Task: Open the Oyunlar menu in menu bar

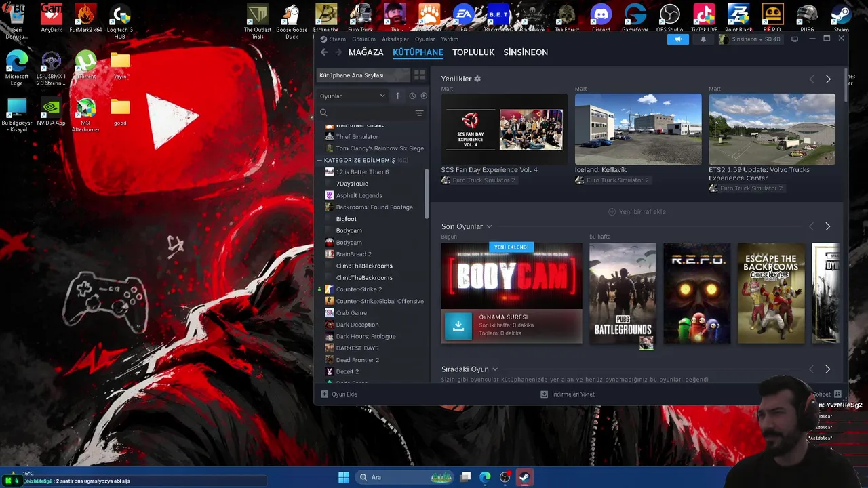Action: pyautogui.click(x=425, y=39)
